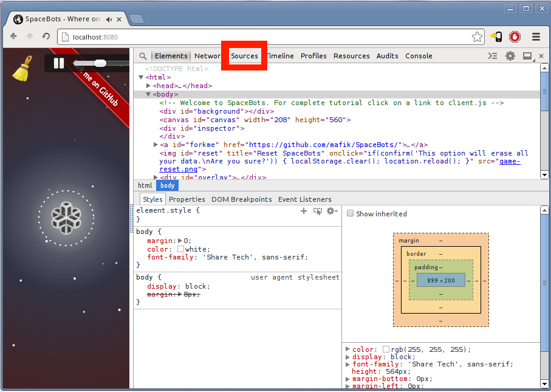
Task: Switch to the Sources tab
Action: pos(244,56)
